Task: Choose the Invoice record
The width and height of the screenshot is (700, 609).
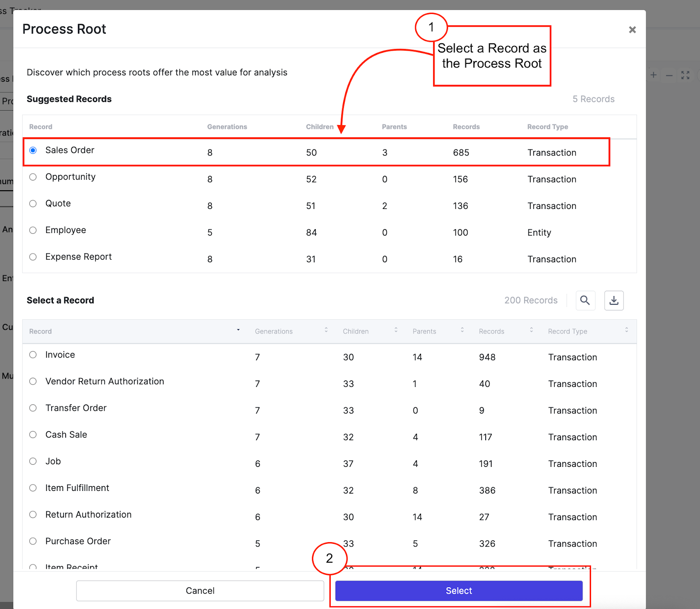Action: coord(33,355)
